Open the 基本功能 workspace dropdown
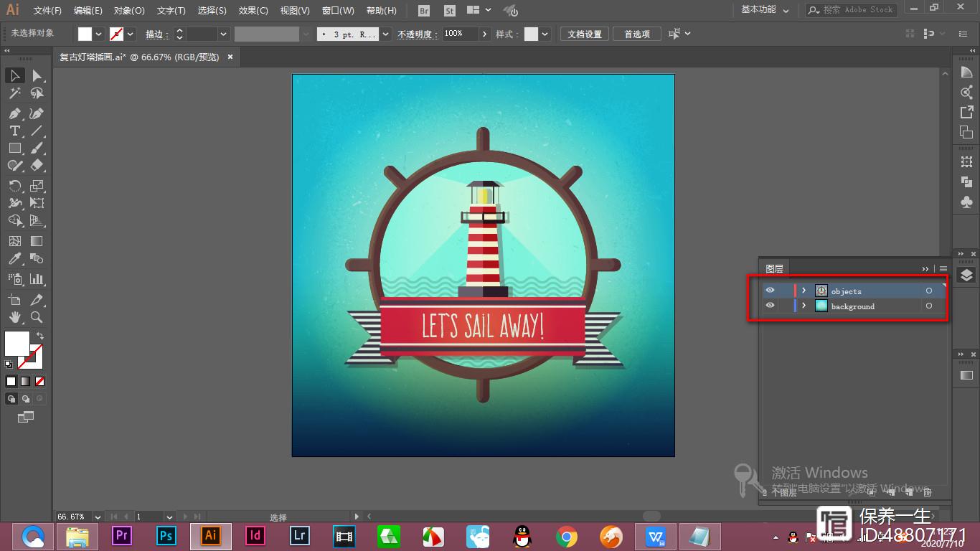980x551 pixels. pyautogui.click(x=765, y=10)
